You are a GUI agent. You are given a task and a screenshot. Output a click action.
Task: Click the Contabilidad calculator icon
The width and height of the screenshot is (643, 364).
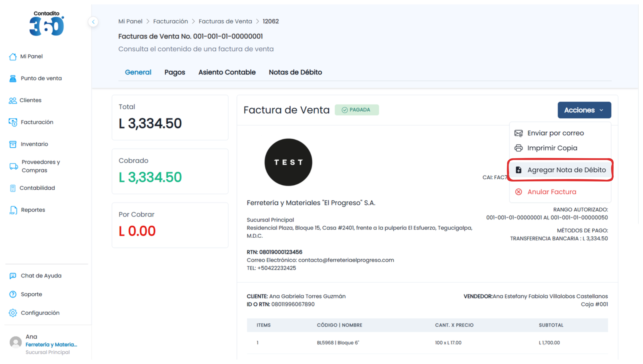tap(13, 188)
